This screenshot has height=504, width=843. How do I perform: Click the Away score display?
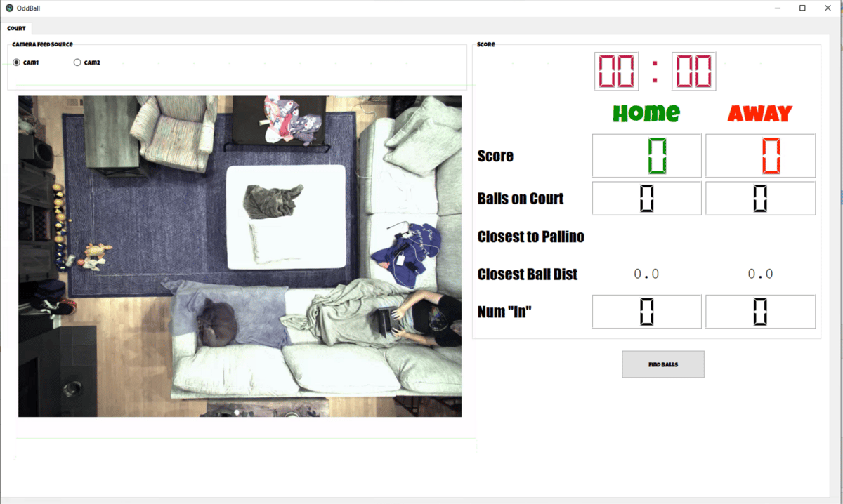pos(760,156)
